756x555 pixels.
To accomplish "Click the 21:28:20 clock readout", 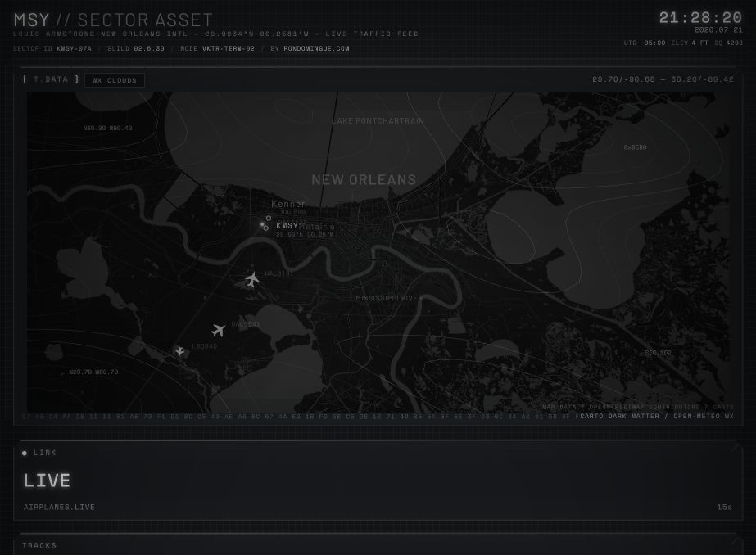I will coord(700,18).
